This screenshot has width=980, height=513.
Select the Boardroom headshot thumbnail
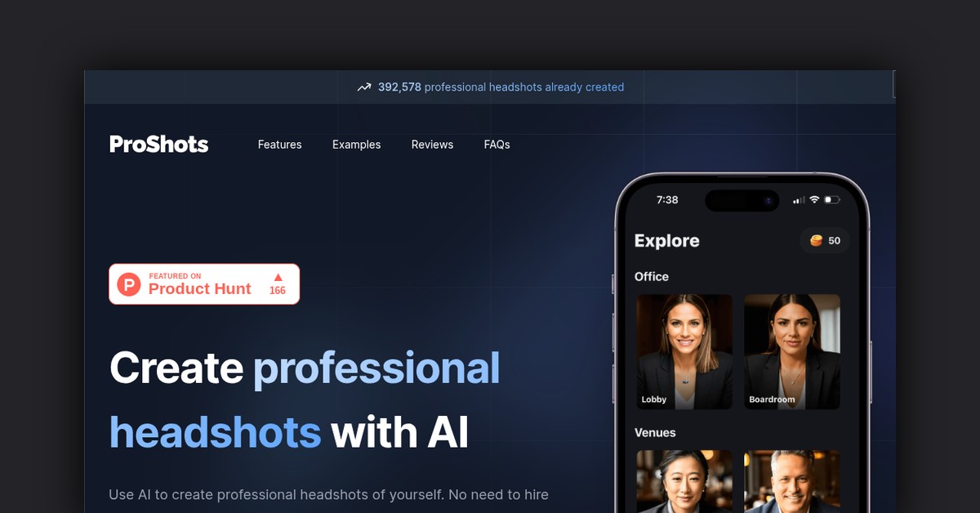pyautogui.click(x=792, y=352)
